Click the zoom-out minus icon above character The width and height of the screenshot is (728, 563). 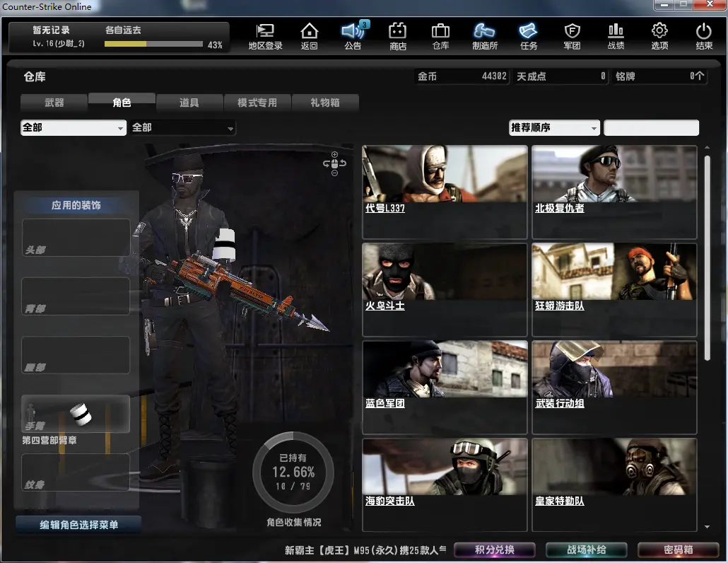click(x=334, y=173)
